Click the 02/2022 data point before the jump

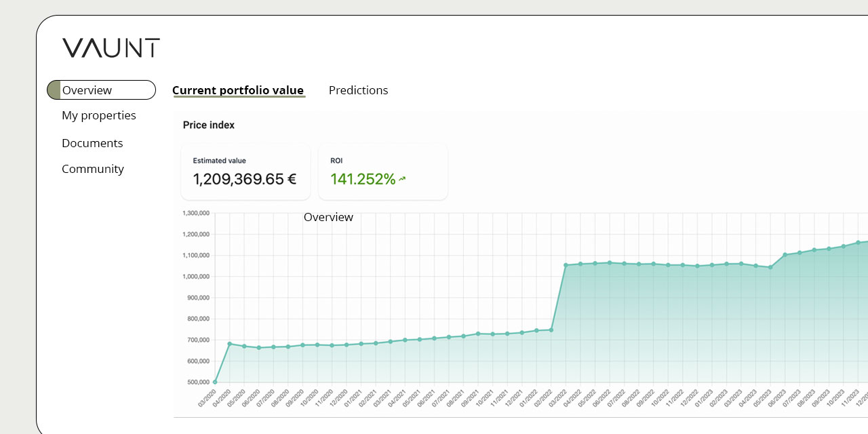(x=551, y=330)
